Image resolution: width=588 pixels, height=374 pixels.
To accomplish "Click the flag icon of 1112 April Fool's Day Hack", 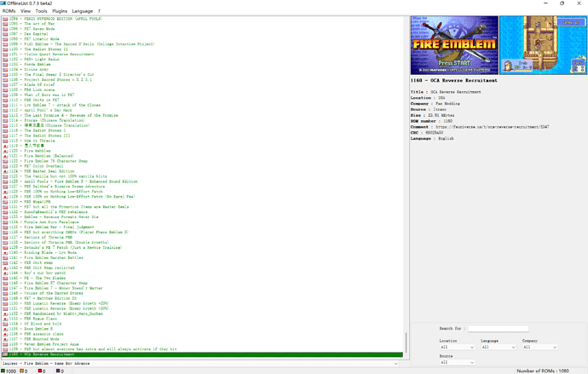I will coord(5,110).
